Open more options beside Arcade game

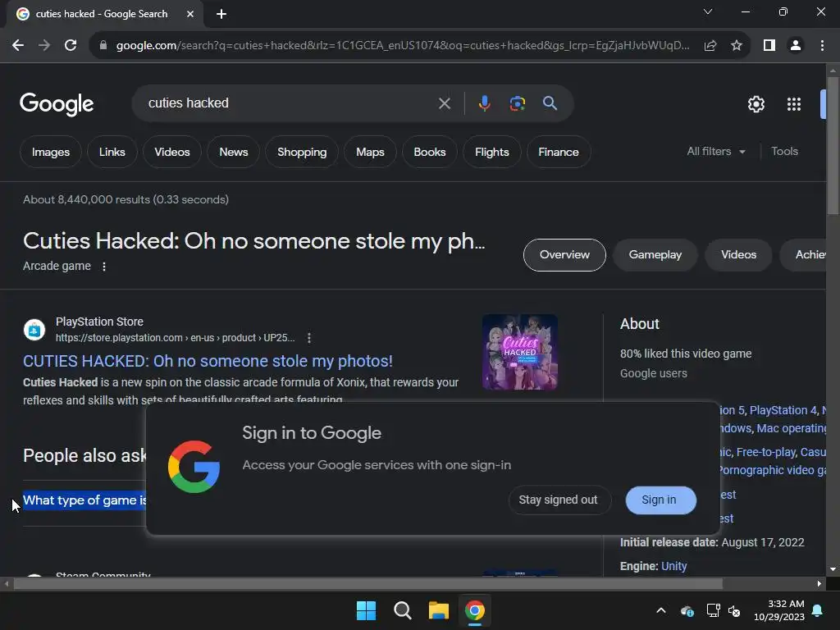pyautogui.click(x=104, y=267)
